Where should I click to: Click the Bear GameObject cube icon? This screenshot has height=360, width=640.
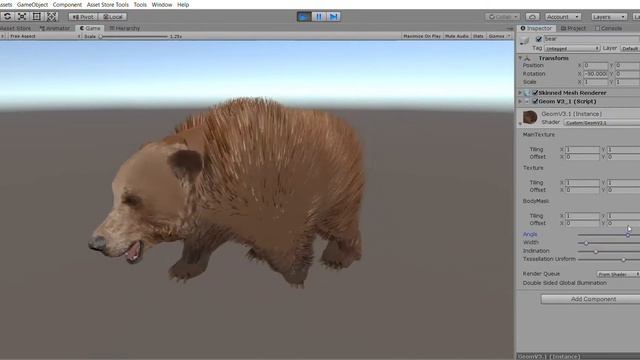click(525, 40)
